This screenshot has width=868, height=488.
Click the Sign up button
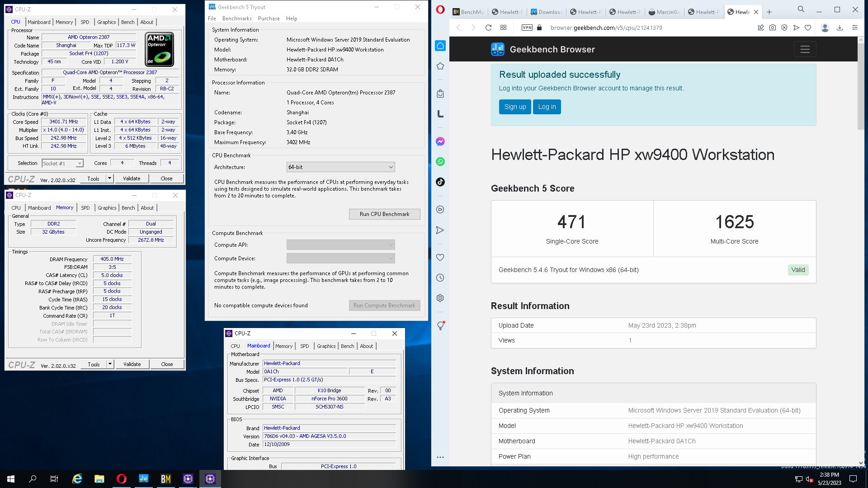[515, 107]
